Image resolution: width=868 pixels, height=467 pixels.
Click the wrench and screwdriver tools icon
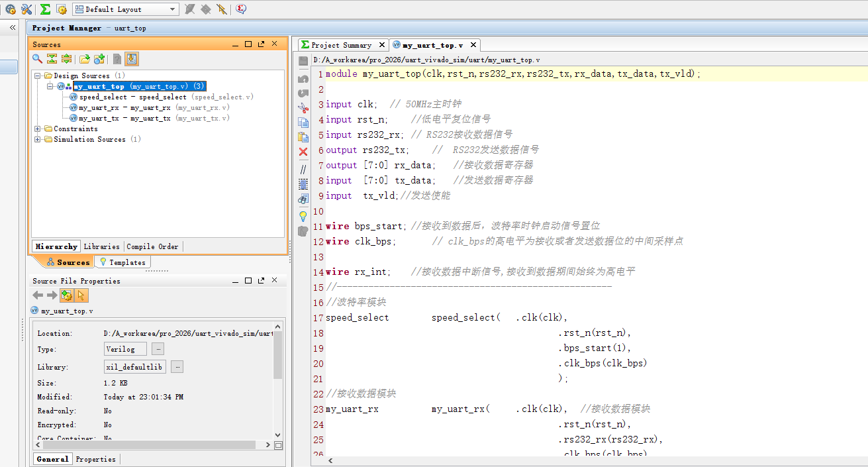26,9
